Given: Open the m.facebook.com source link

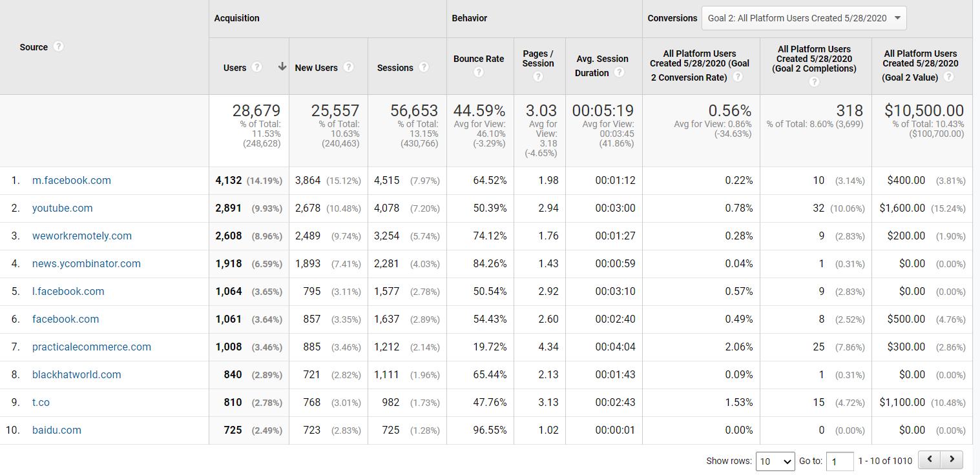Looking at the screenshot, I should (x=72, y=181).
